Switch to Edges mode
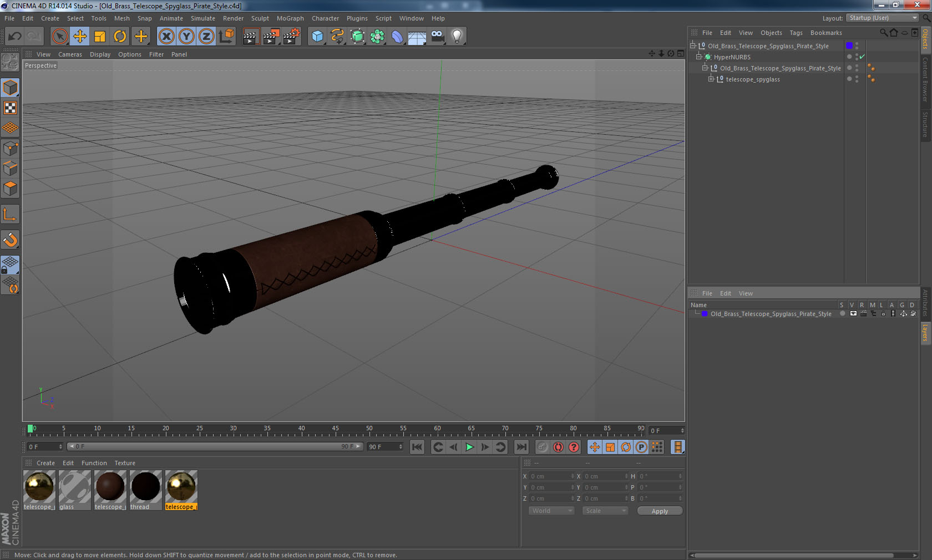This screenshot has width=932, height=560. point(11,169)
